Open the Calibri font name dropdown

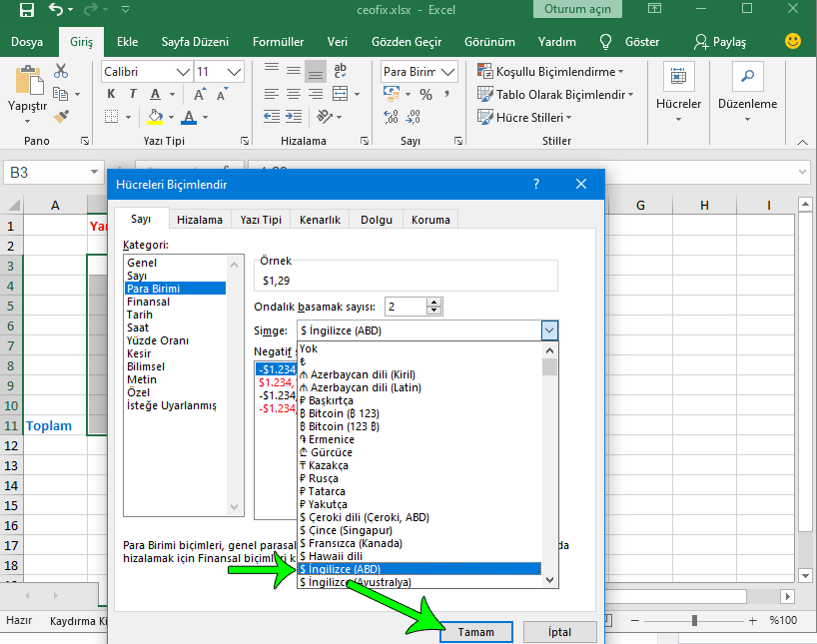[x=183, y=72]
